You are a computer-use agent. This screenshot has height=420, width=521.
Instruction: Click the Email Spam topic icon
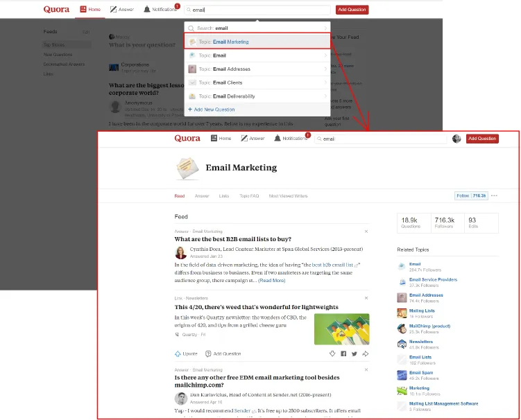tap(402, 375)
